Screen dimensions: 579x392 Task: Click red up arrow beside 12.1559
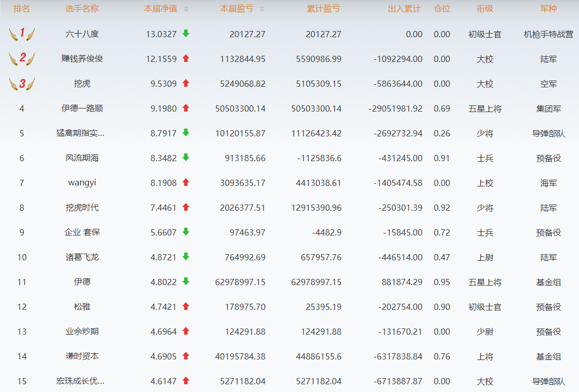tap(186, 58)
